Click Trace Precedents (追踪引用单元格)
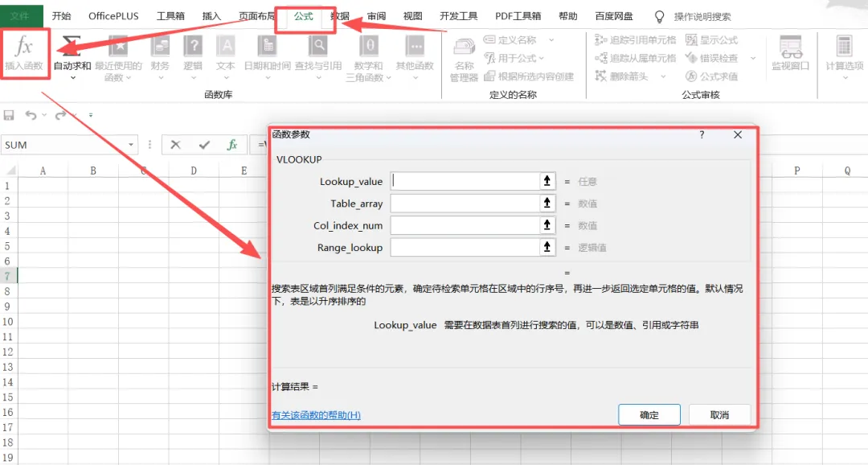Image resolution: width=868 pixels, height=465 pixels. point(636,40)
